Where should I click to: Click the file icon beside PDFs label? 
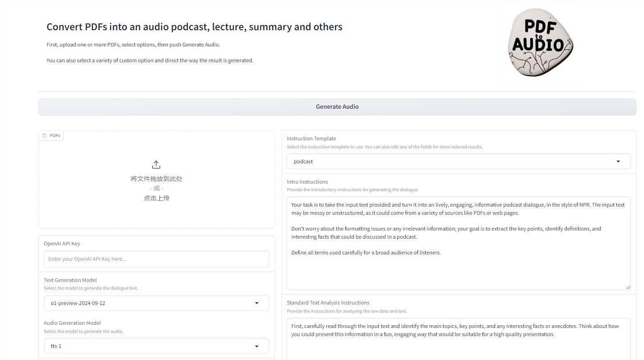(44, 135)
